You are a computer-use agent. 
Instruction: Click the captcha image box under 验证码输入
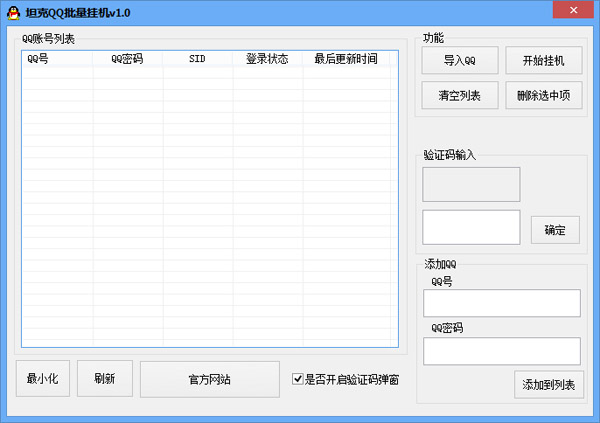pos(471,184)
